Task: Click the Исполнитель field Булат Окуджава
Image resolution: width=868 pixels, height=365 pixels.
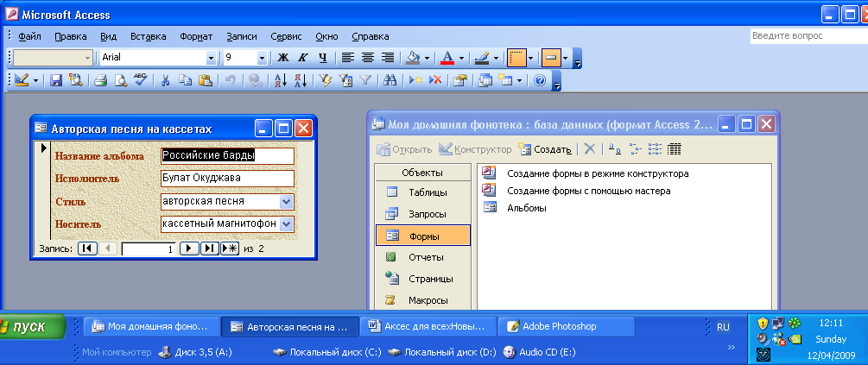Action: point(227,179)
